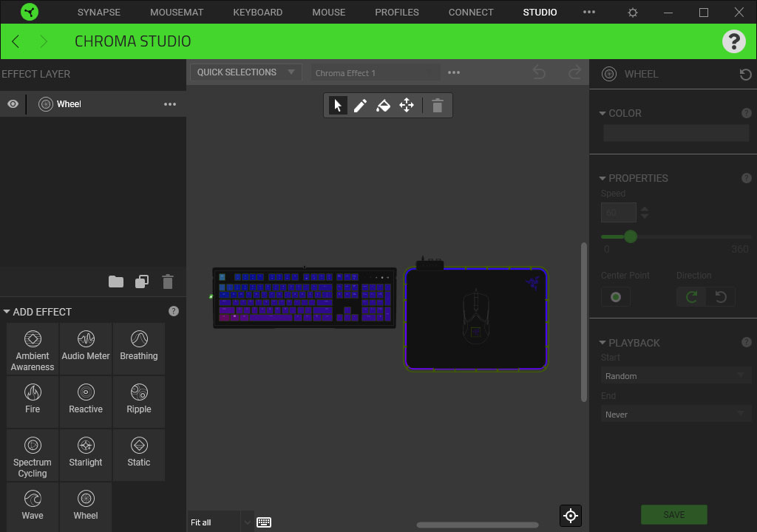The image size is (757, 532).
Task: Click the layer folder group icon
Action: pyautogui.click(x=116, y=282)
